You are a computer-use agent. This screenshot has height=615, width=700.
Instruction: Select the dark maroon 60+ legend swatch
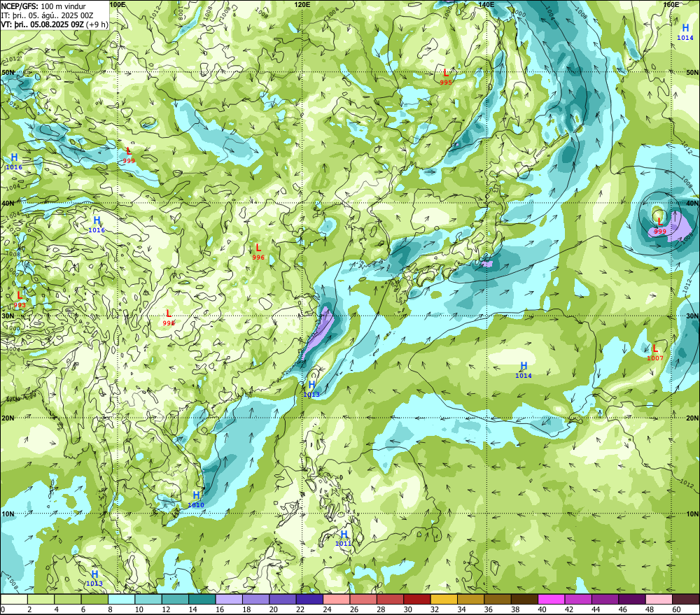click(686, 599)
